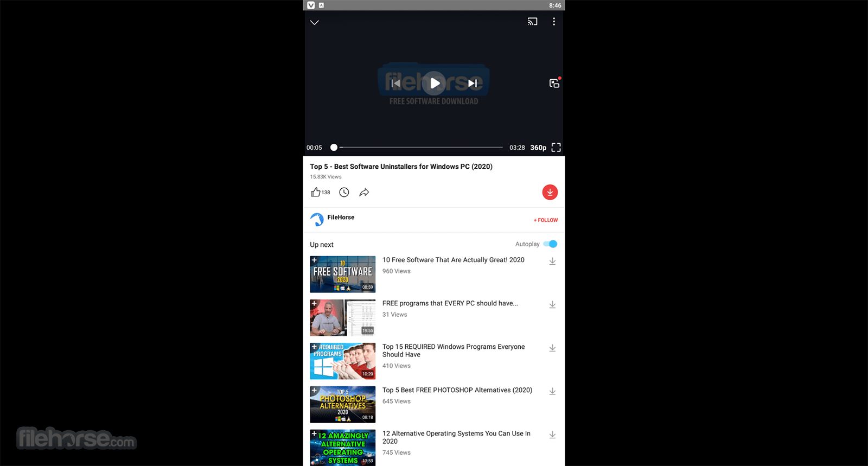Download the Photoshop Alternatives video
This screenshot has height=466, width=868.
(552, 392)
